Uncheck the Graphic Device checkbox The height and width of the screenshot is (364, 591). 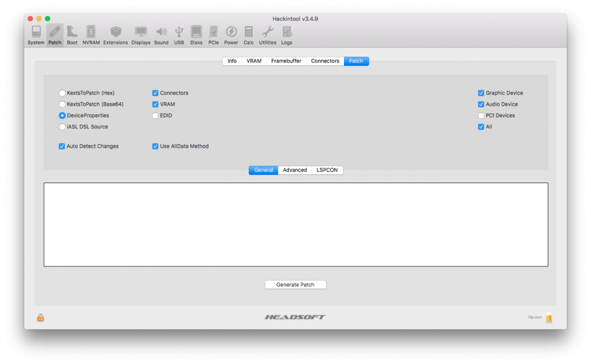click(x=481, y=93)
